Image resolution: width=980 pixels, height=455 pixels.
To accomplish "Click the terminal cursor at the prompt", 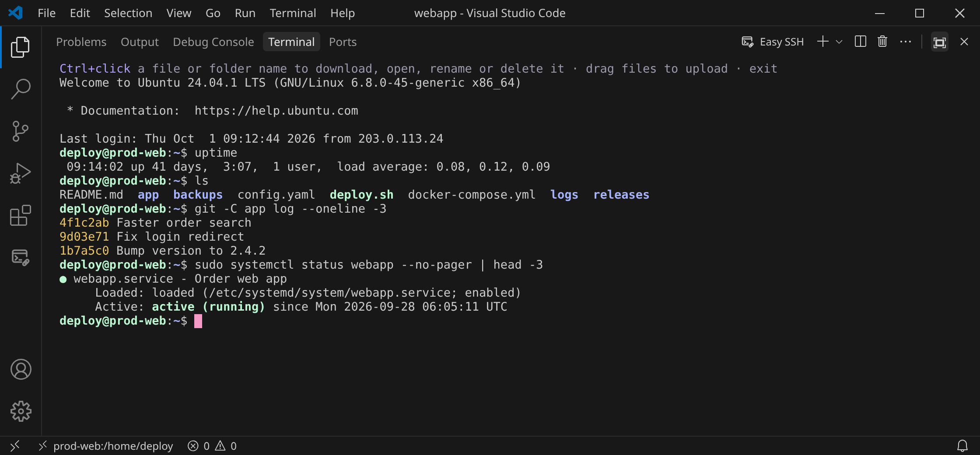I will point(198,321).
